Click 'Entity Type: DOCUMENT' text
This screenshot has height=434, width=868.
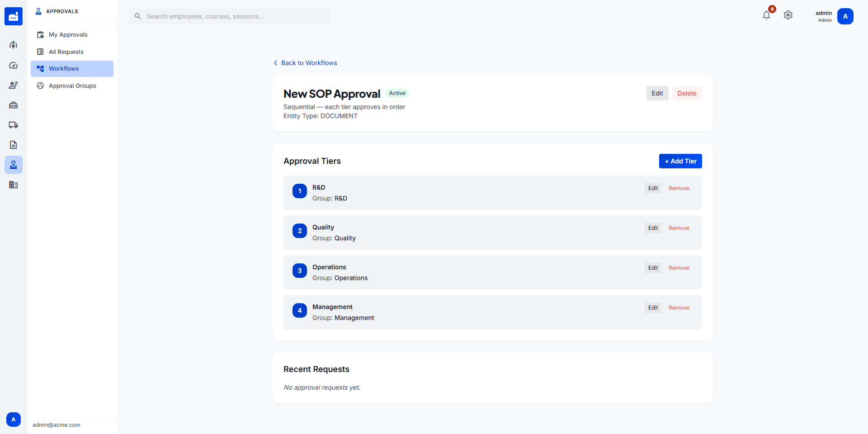(x=321, y=116)
